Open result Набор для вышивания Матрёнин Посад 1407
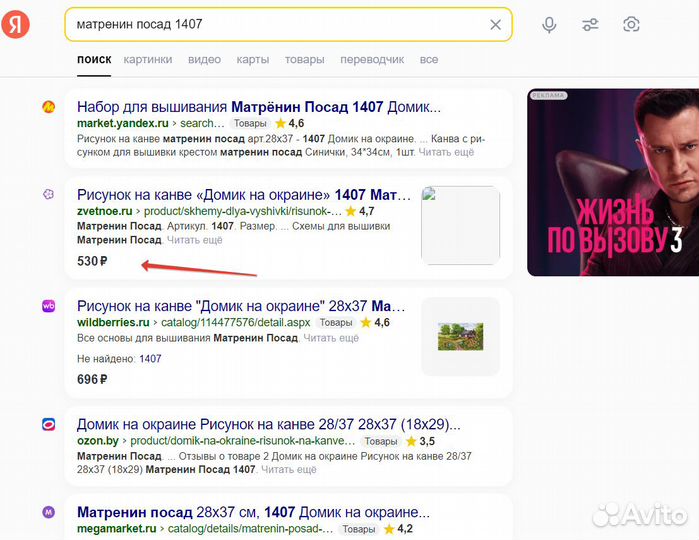This screenshot has height=540, width=699. [x=259, y=107]
